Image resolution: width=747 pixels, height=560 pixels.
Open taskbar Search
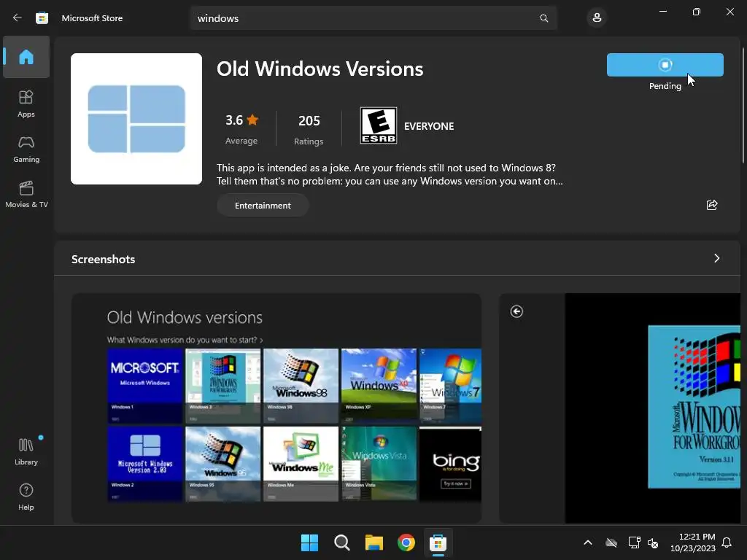(x=341, y=542)
